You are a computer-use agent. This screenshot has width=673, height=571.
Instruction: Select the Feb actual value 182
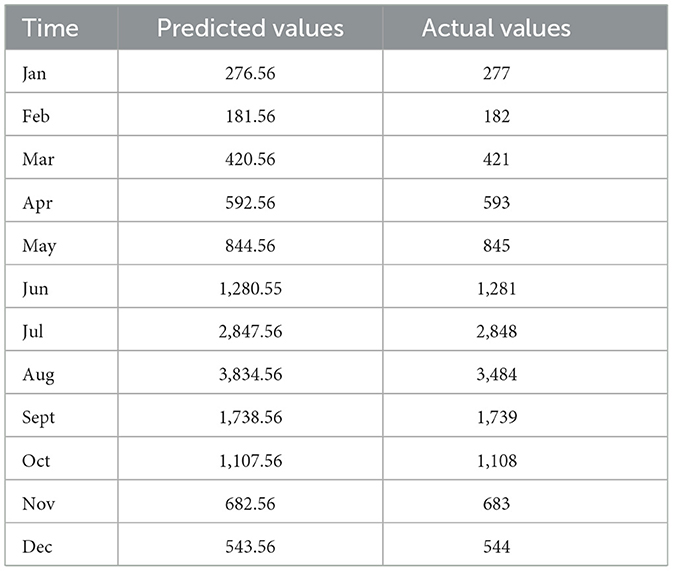click(496, 117)
